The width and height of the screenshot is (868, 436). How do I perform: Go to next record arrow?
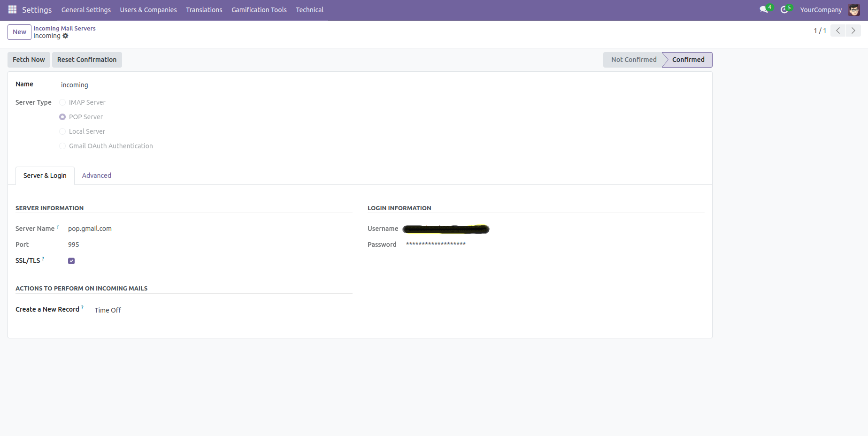[853, 31]
